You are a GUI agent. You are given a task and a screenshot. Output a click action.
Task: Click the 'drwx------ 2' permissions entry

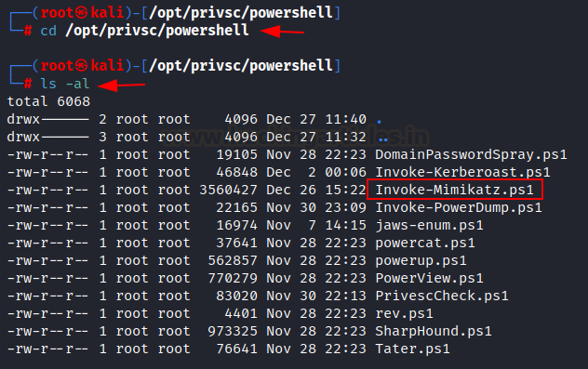pos(57,120)
